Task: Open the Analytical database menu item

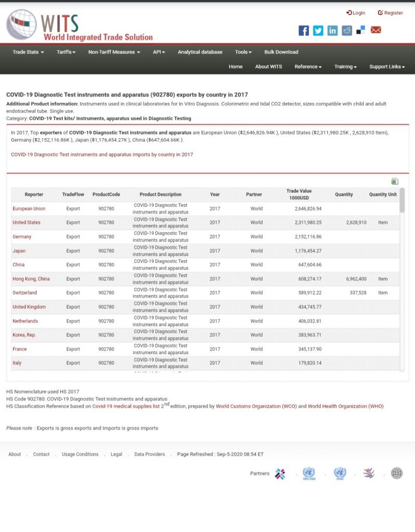Action: (200, 52)
